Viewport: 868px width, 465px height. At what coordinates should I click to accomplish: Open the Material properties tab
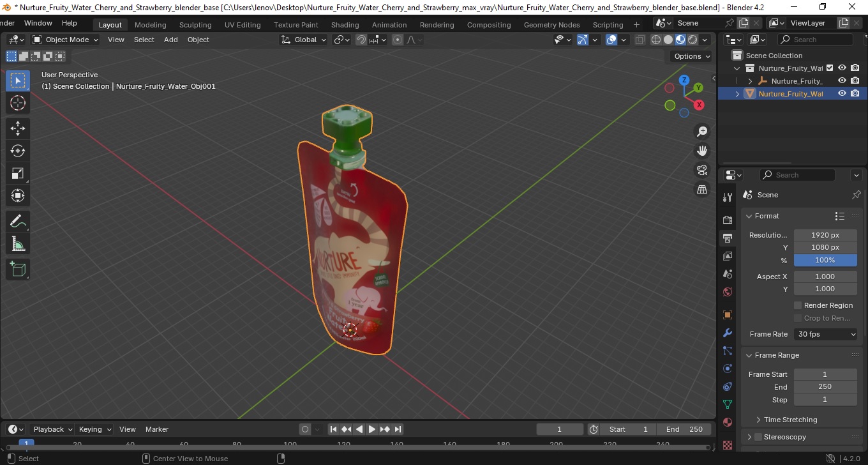click(x=728, y=422)
